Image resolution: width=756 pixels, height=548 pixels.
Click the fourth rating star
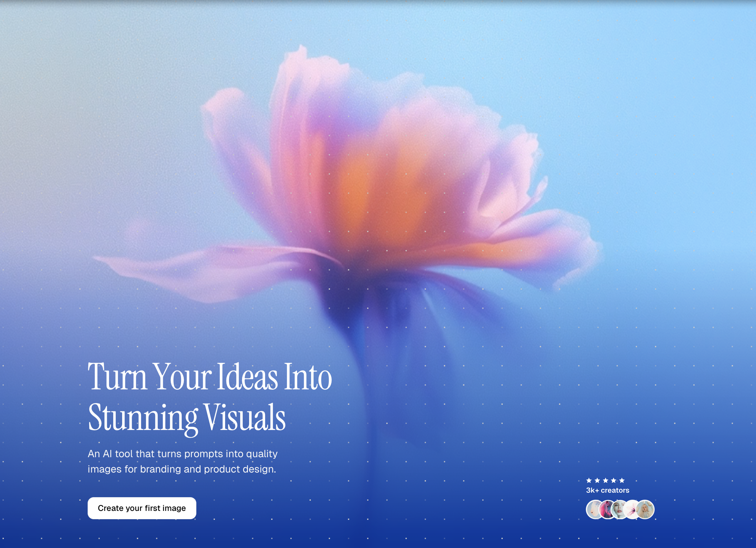614,480
